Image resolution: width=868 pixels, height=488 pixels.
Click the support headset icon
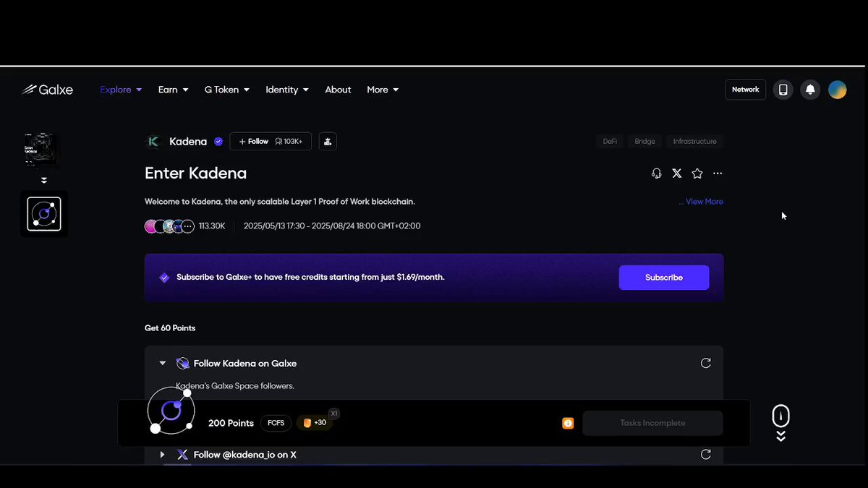pos(657,174)
